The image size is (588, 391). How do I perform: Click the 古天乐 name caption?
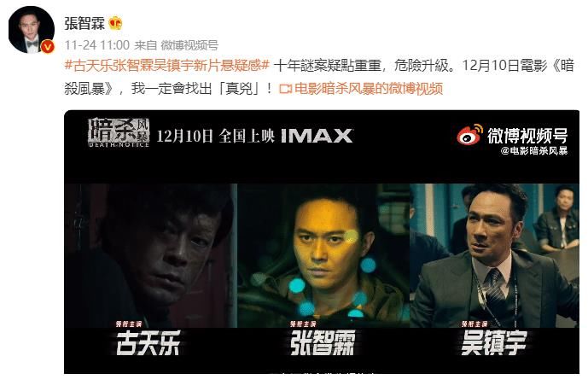[148, 343]
